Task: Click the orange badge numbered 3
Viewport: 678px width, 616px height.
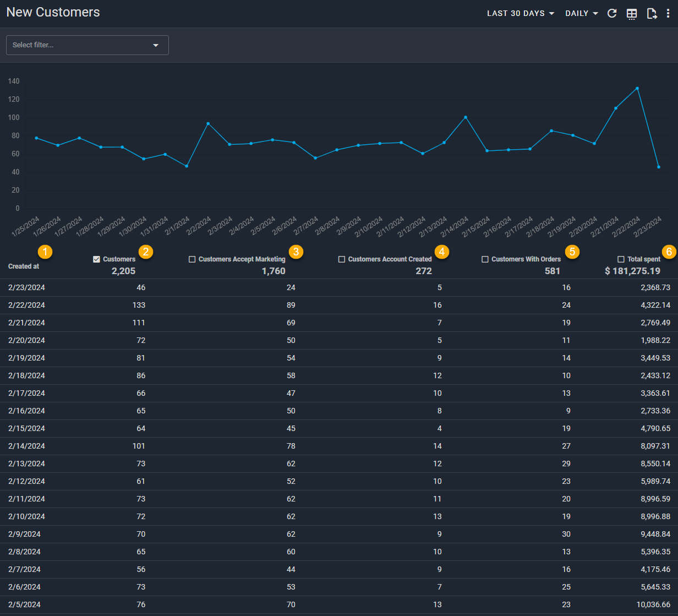Action: tap(296, 252)
